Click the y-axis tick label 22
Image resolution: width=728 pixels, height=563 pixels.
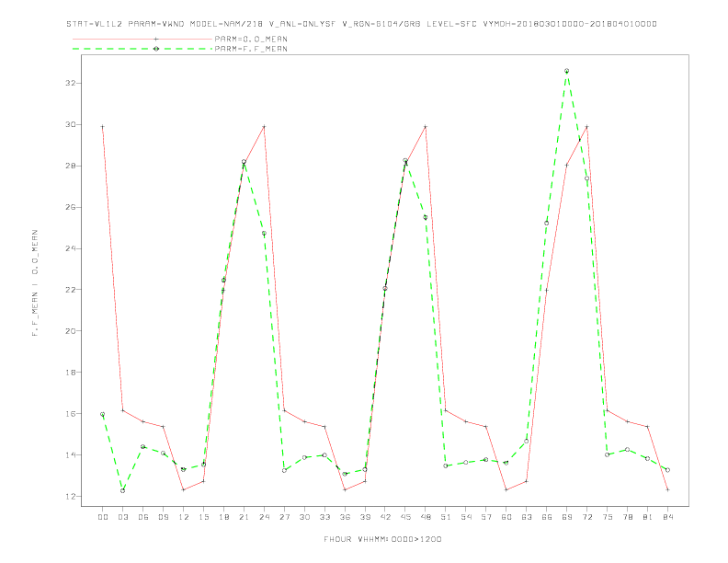[71, 290]
